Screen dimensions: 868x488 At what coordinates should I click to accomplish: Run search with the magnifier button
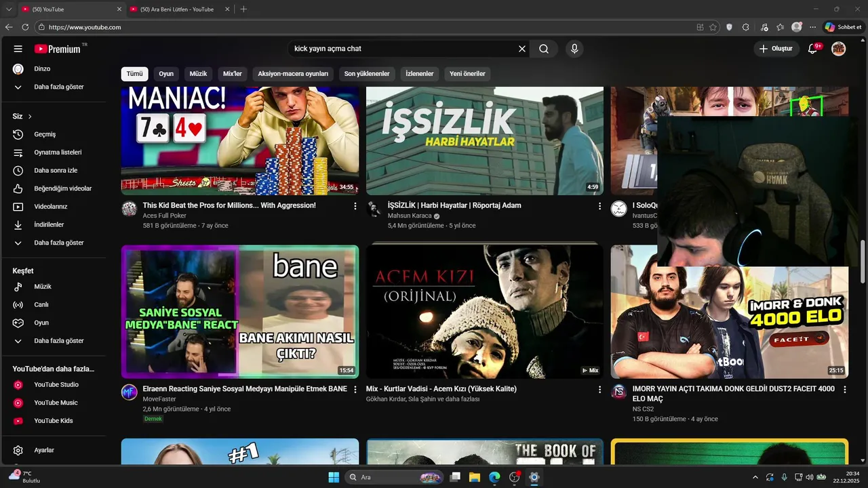point(544,49)
